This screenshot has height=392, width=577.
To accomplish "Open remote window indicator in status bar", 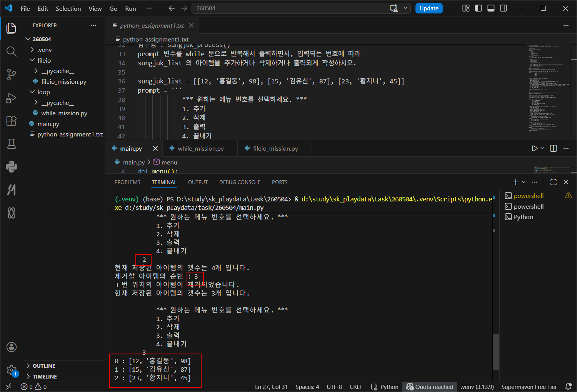I will tap(9, 387).
